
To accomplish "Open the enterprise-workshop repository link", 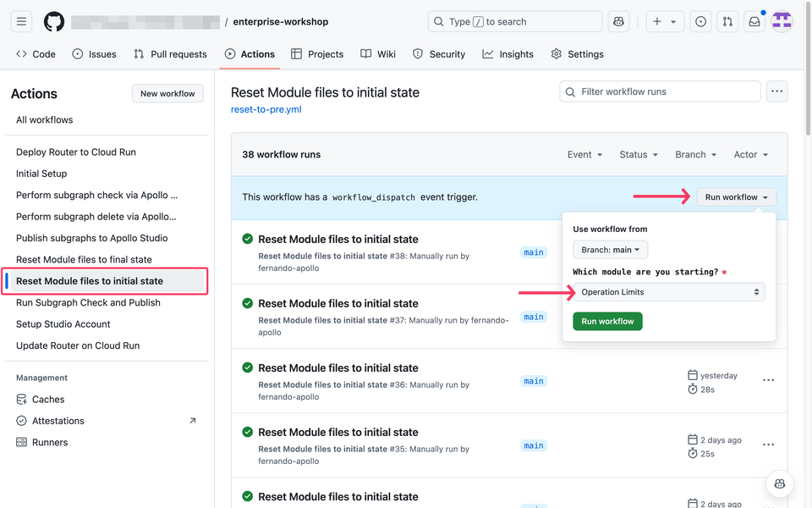I will (281, 22).
